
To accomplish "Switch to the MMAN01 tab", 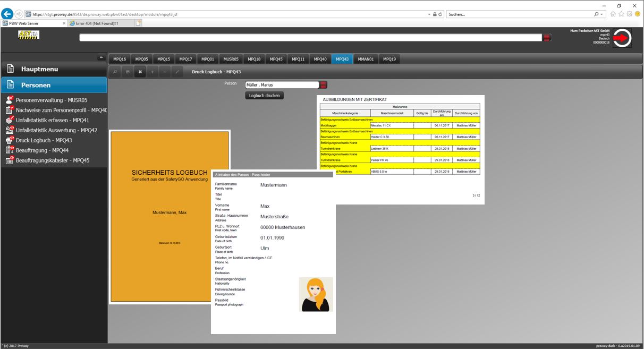I will point(366,59).
